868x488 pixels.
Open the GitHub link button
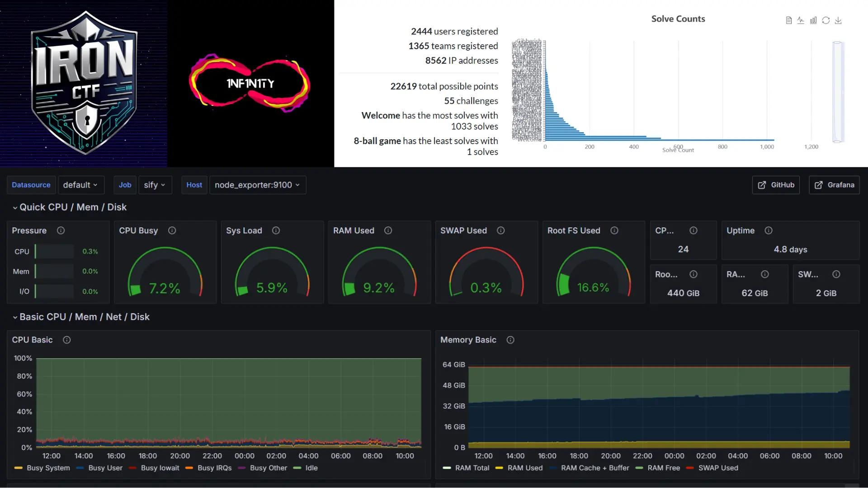[x=776, y=185]
